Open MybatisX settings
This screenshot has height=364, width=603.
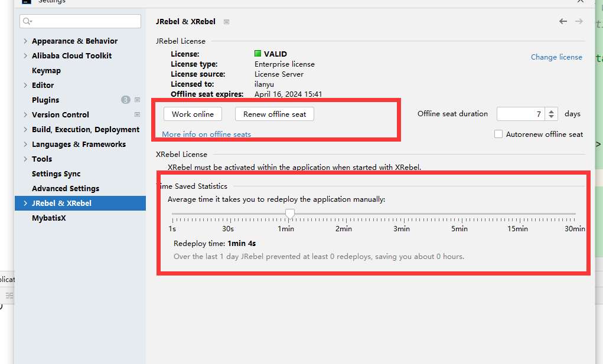pos(49,218)
